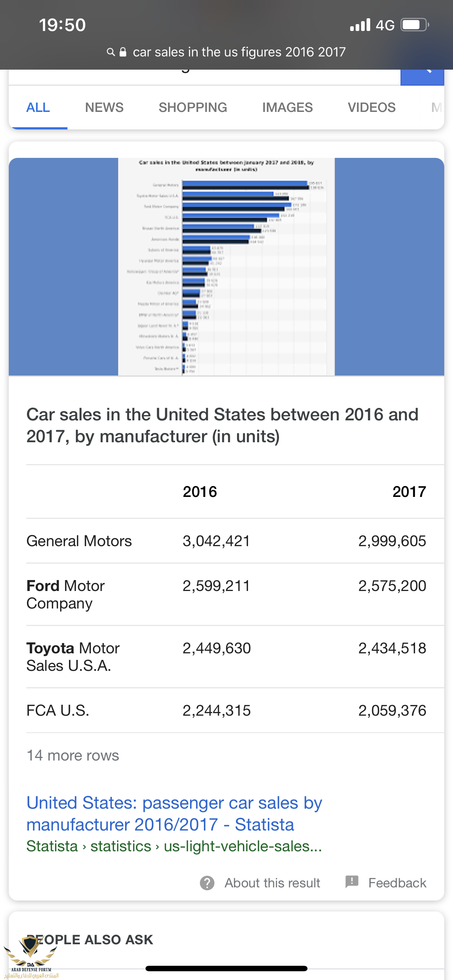
Task: Tap the battery status icon
Action: pos(415,25)
